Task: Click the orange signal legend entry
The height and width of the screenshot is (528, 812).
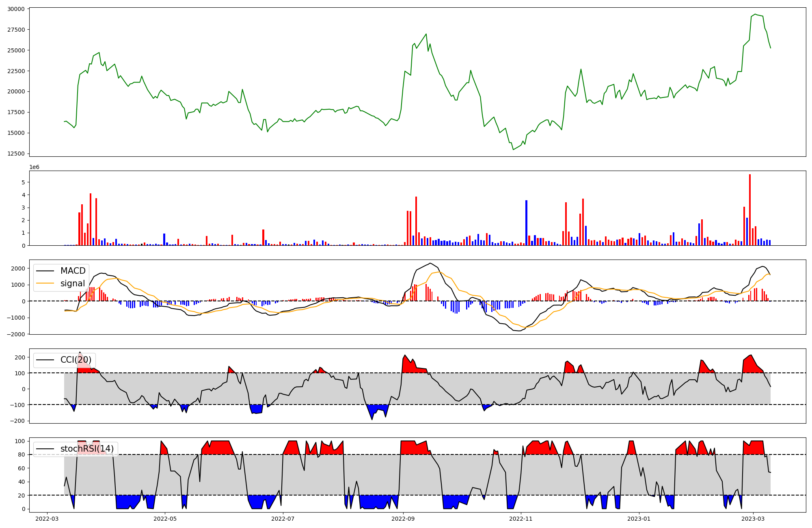Action: [x=73, y=283]
